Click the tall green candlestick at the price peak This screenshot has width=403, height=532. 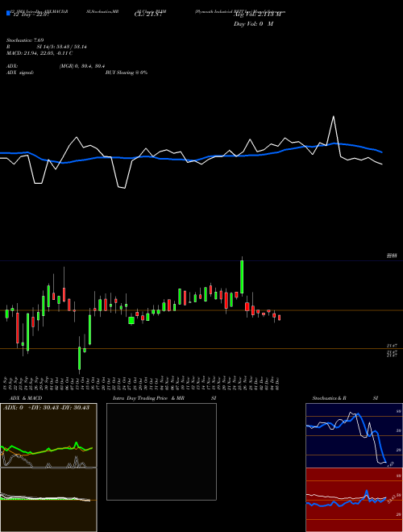click(242, 276)
